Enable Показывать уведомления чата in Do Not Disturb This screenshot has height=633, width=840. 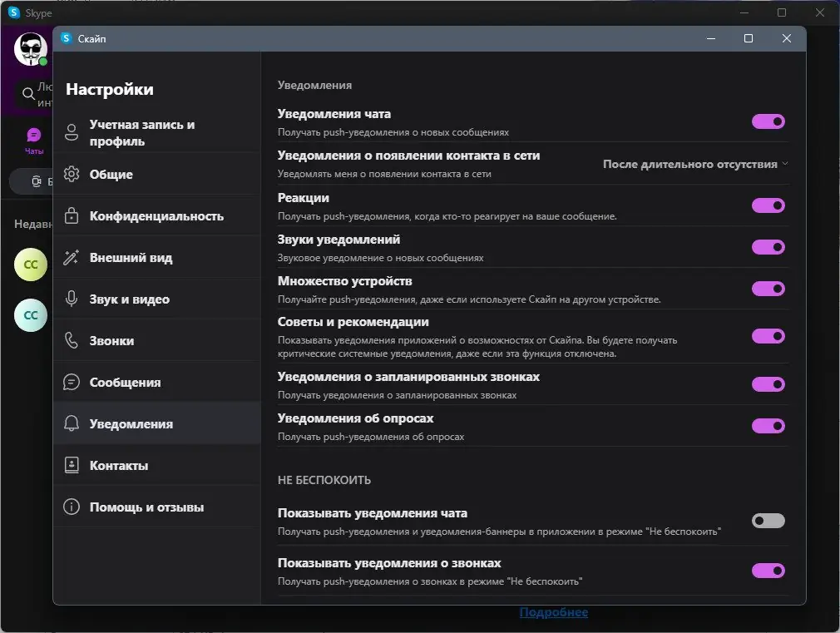(x=768, y=520)
